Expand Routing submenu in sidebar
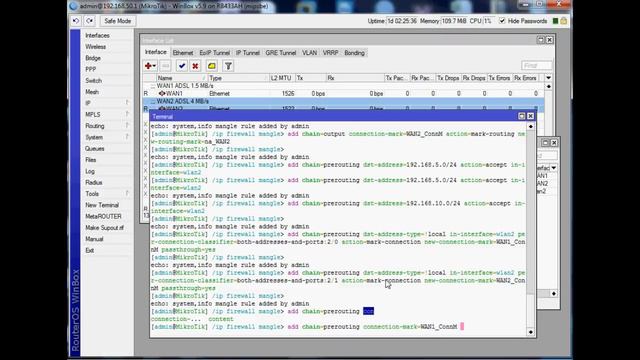Viewport: 640px width, 360px height. [x=107, y=126]
